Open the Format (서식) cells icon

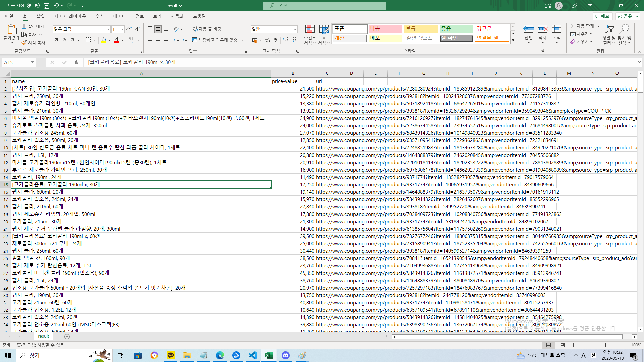point(557,29)
